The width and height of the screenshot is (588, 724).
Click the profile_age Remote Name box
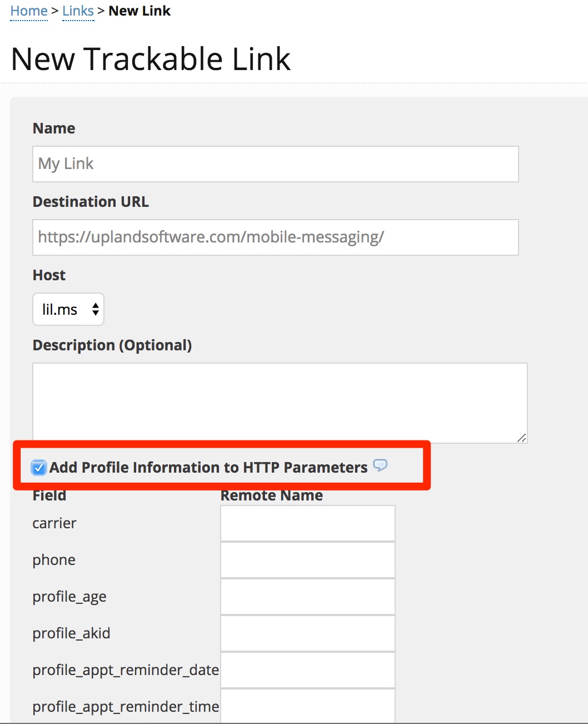tap(307, 596)
